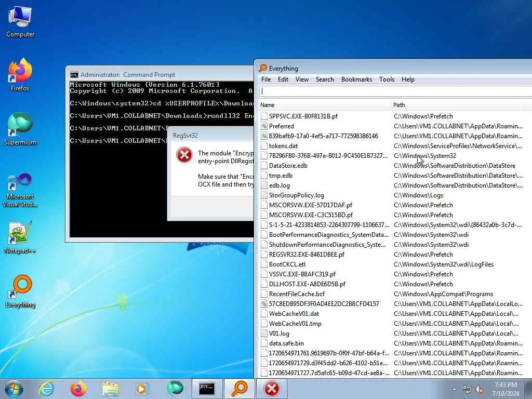Image resolution: width=532 pixels, height=399 pixels.
Task: Open the Computer desktop icon
Action: (20, 22)
